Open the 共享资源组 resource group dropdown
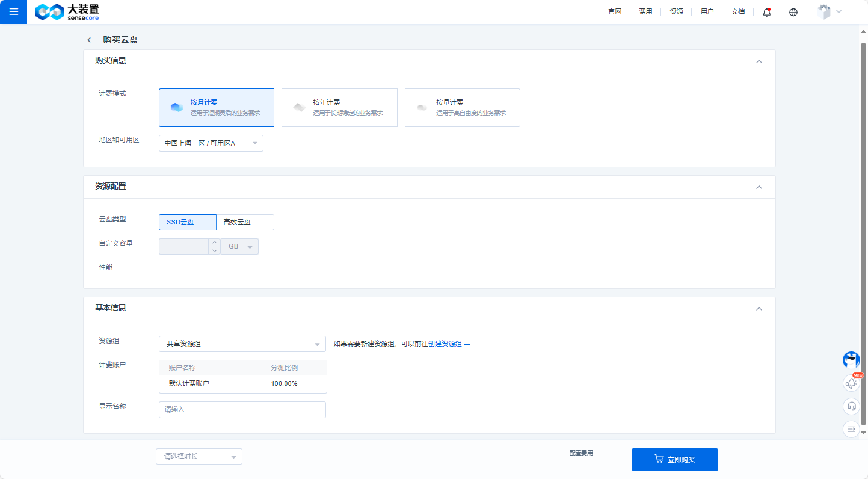The image size is (868, 479). (x=242, y=344)
